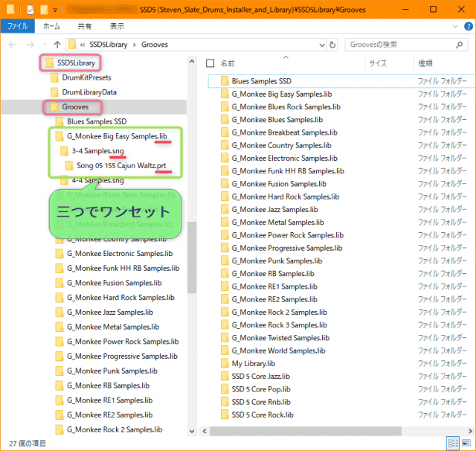Click navigation pane scroll-down arrow
The height and width of the screenshot is (451, 476).
coord(192,431)
